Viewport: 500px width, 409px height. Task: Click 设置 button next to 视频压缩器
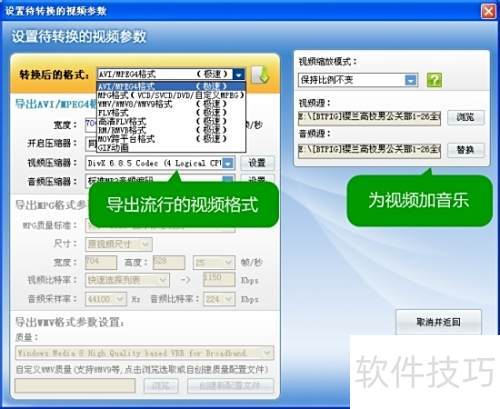coord(257,163)
